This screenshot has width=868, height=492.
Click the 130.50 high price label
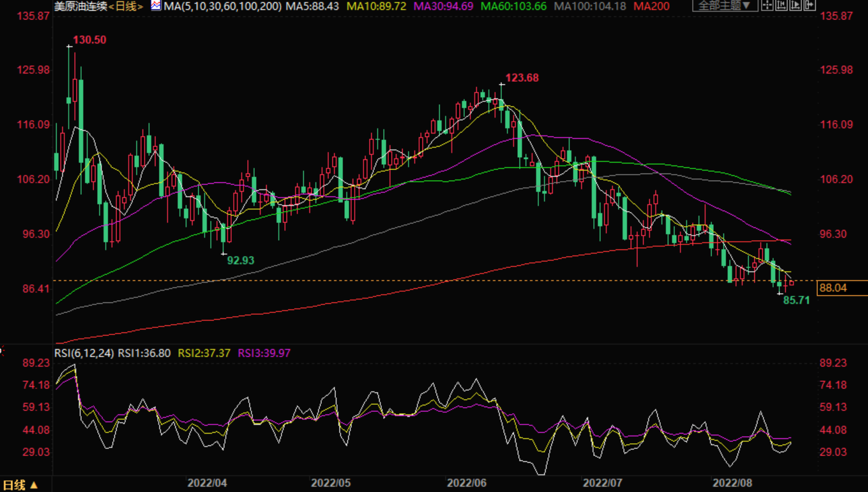tap(89, 40)
